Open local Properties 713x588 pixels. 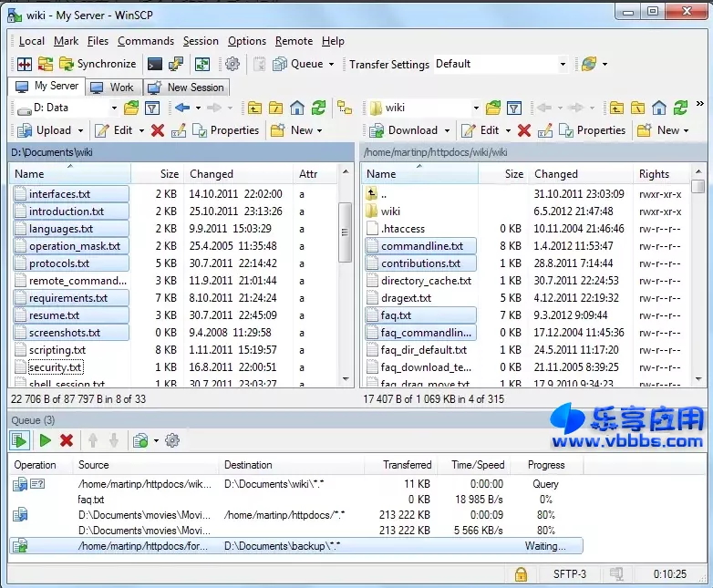pyautogui.click(x=225, y=131)
